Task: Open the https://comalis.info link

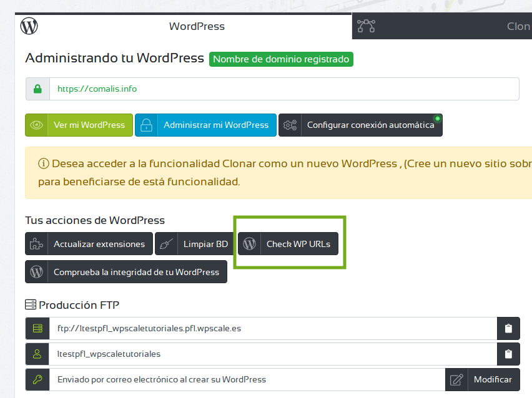Action: 97,89
